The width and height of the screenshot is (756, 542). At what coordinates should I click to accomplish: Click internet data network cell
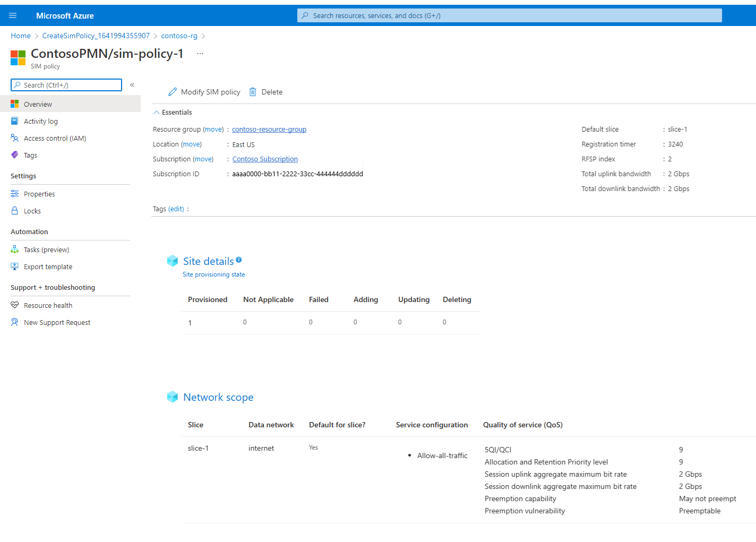[261, 448]
